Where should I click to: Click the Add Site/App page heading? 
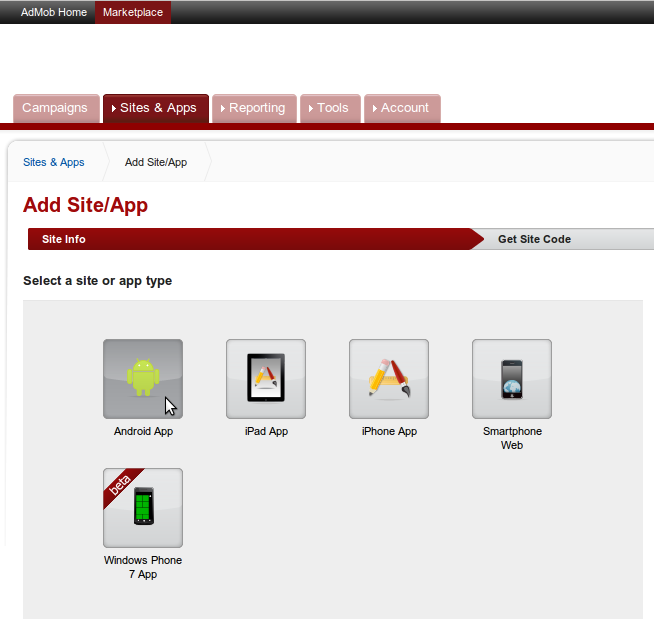point(86,206)
